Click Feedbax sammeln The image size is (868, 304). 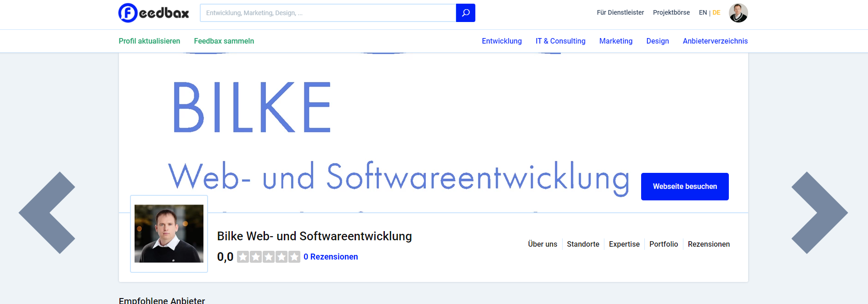224,41
